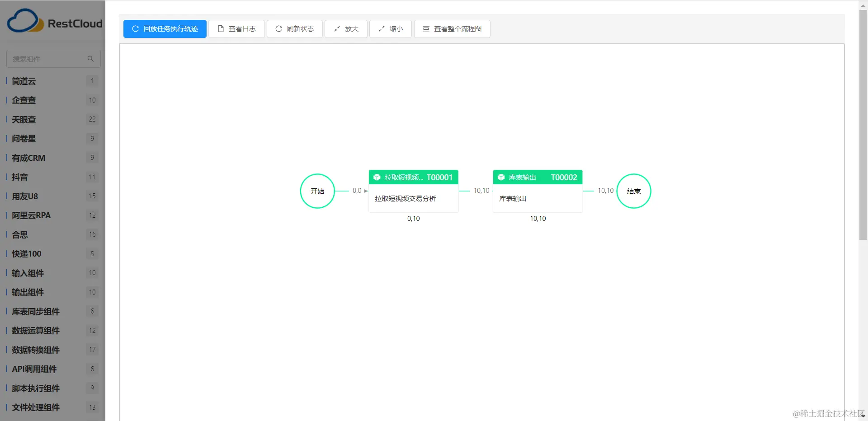
Task: Focus the 搜索组件 search field
Action: tap(53, 59)
